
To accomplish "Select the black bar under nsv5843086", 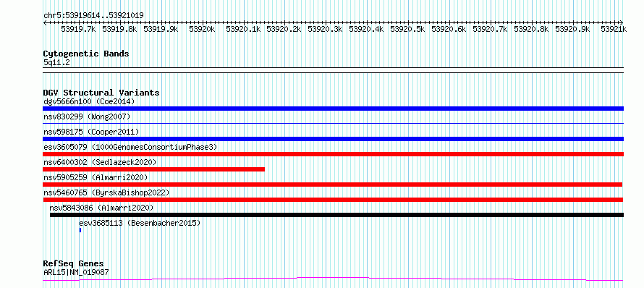I will (336, 215).
